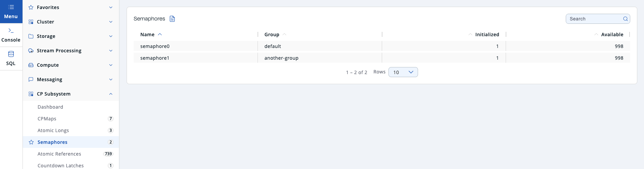Open the Rows per page dropdown

403,72
